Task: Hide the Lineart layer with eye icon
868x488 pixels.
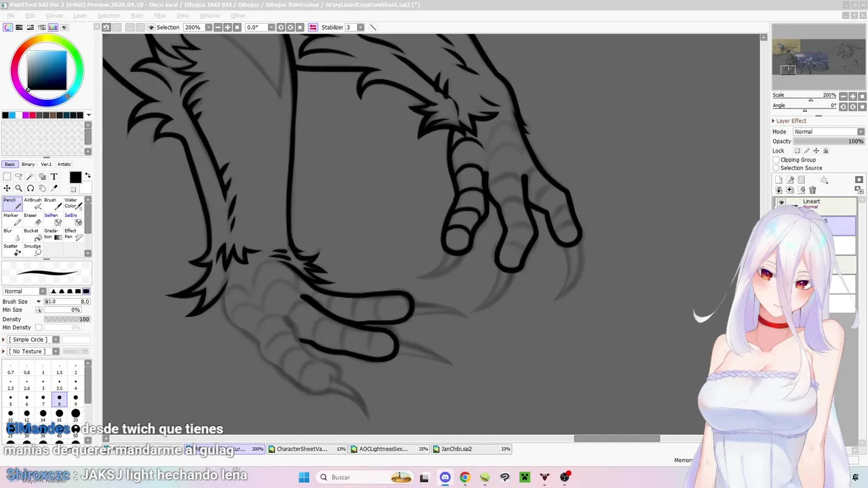Action: tap(781, 203)
